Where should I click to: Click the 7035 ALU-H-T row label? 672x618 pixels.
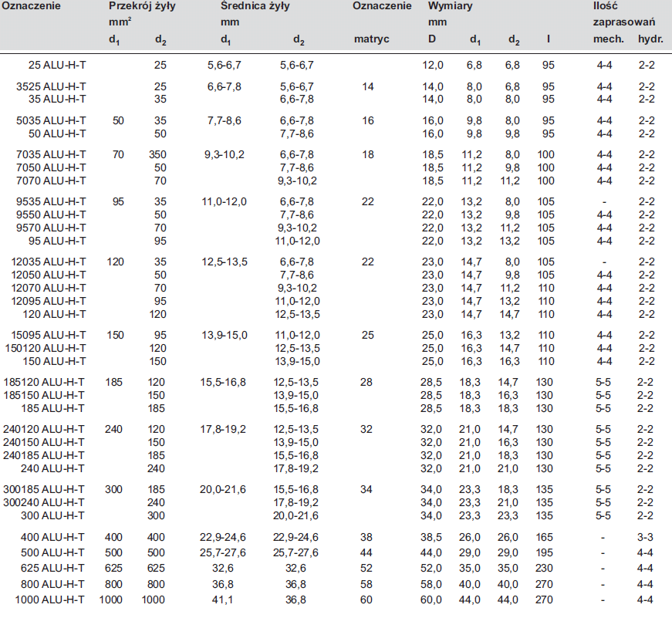(x=51, y=155)
